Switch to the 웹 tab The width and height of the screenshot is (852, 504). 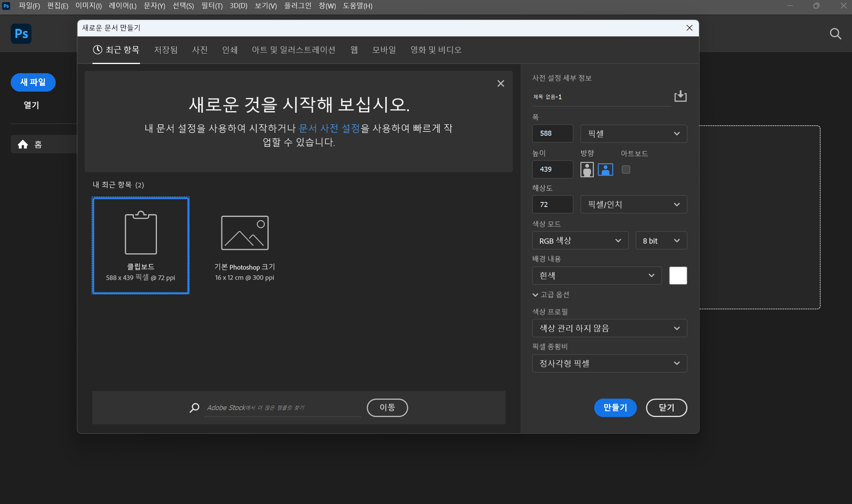tap(354, 50)
